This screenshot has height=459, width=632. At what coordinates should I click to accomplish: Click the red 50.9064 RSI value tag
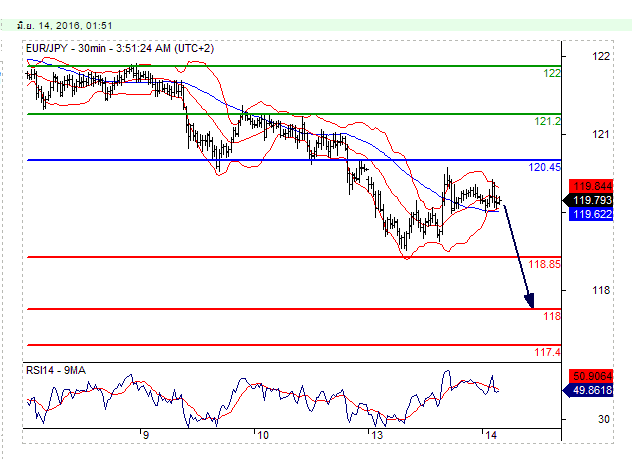[x=591, y=376]
